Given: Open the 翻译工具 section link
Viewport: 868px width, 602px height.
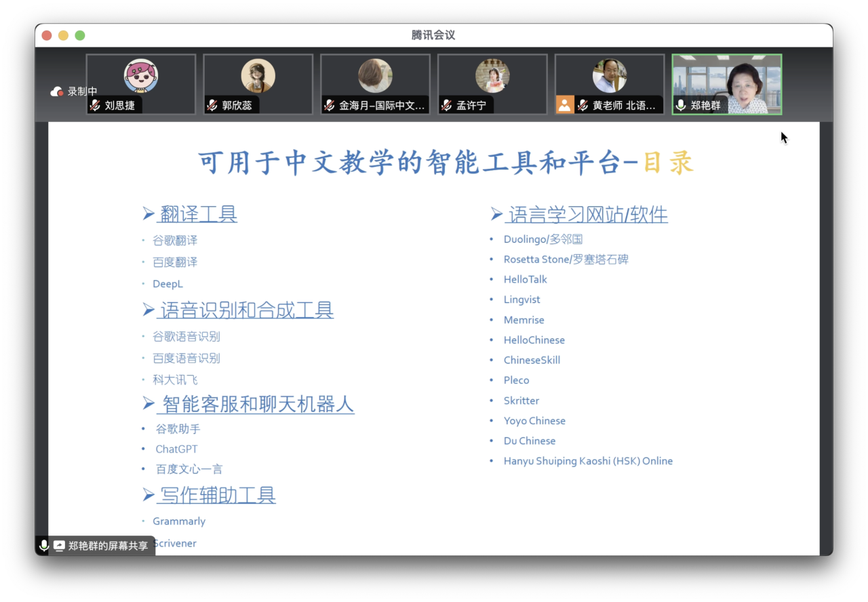Looking at the screenshot, I should pos(197,214).
